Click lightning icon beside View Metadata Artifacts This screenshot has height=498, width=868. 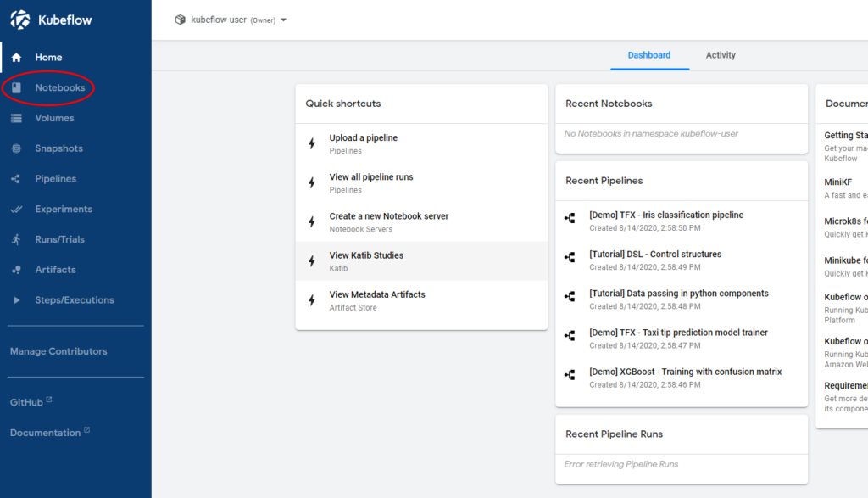pos(312,300)
